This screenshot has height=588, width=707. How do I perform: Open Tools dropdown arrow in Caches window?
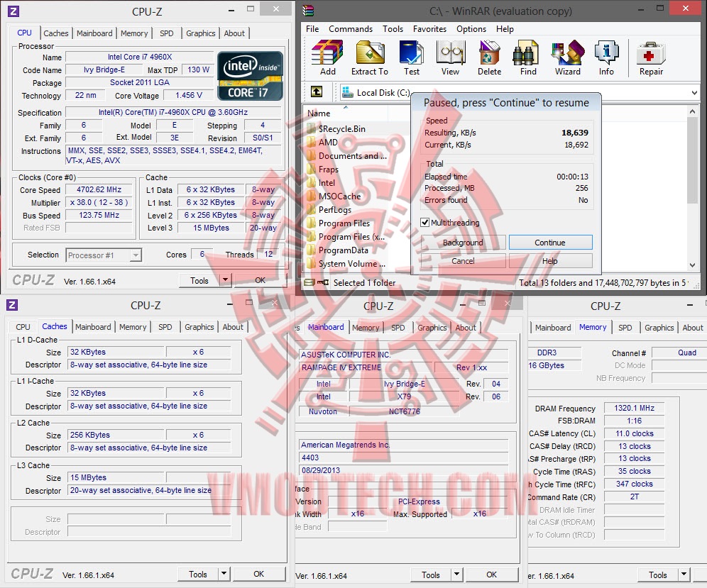pos(224,574)
